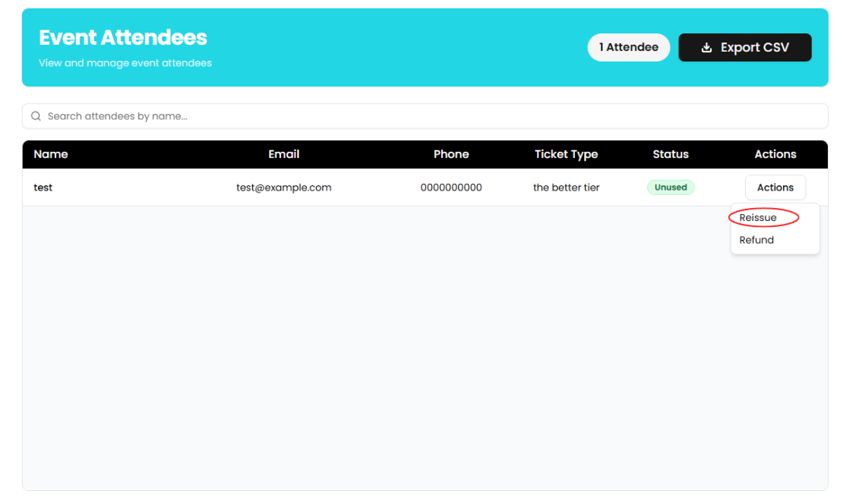856x504 pixels.
Task: Click the Unused status badge
Action: point(671,187)
